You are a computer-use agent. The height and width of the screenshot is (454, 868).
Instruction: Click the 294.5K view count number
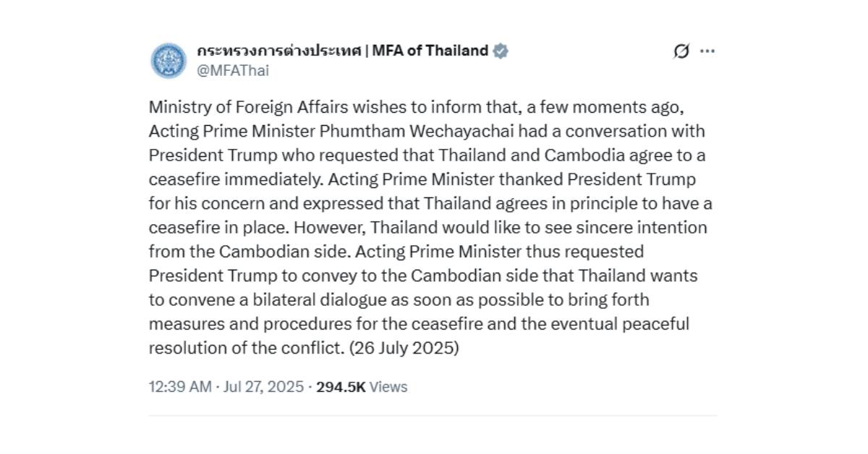(x=341, y=387)
